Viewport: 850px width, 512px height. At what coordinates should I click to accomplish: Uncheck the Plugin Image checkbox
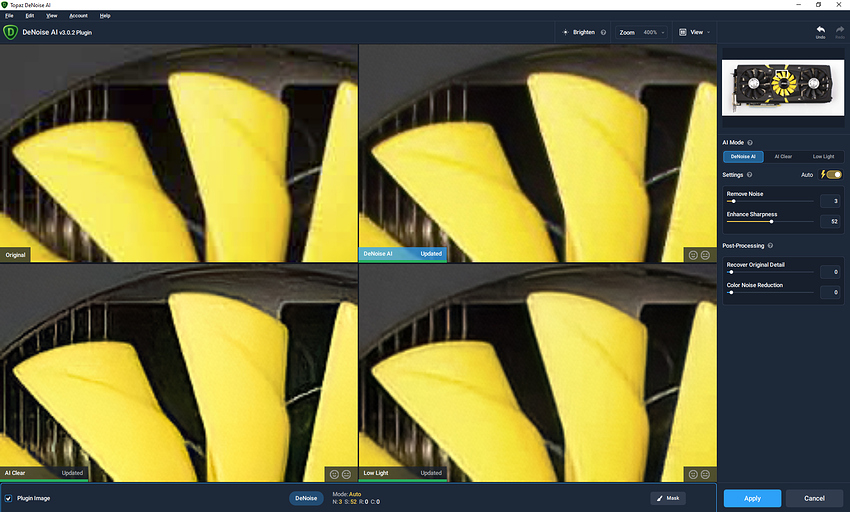coord(8,498)
